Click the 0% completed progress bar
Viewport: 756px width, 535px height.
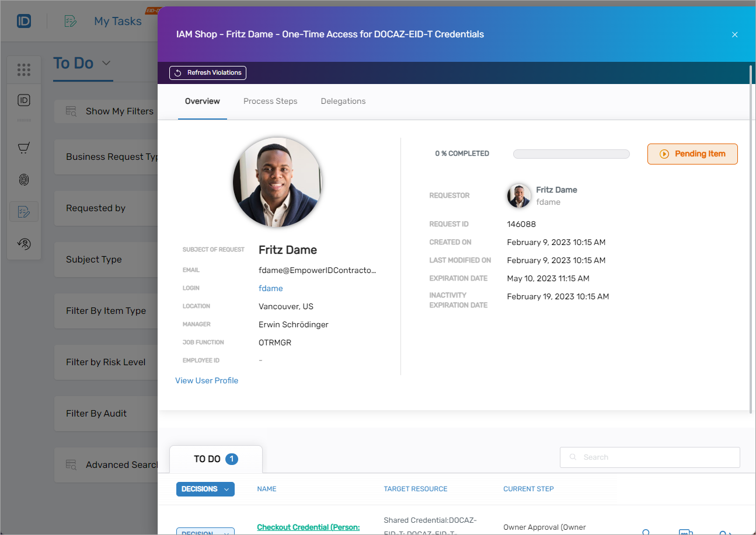[571, 153]
